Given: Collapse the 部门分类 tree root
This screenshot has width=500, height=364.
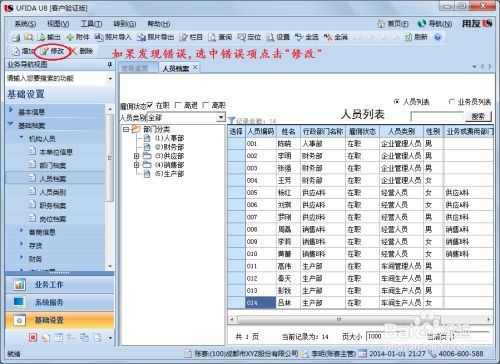Looking at the screenshot, I should point(126,129).
